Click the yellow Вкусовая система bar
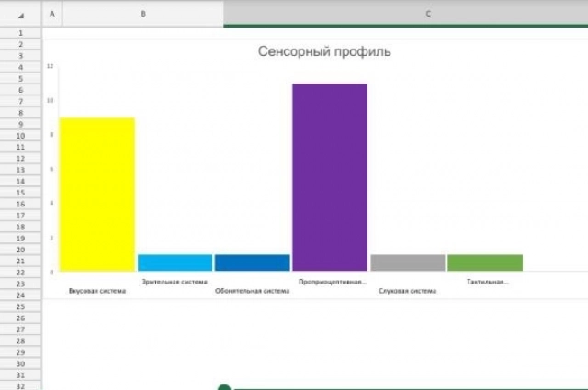The image size is (588, 390). pos(97,194)
